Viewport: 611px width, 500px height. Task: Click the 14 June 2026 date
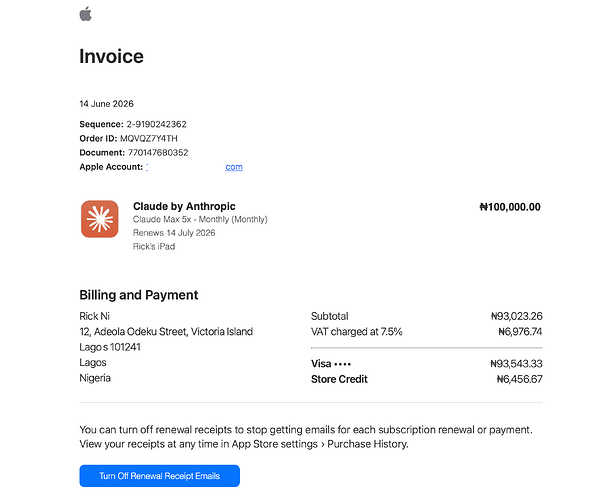(x=106, y=104)
